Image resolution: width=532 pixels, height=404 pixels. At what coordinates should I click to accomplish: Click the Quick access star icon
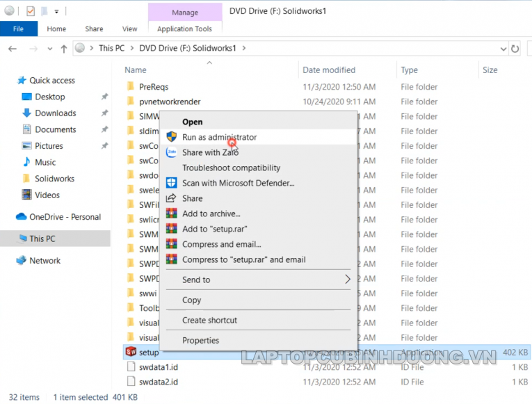(x=22, y=81)
